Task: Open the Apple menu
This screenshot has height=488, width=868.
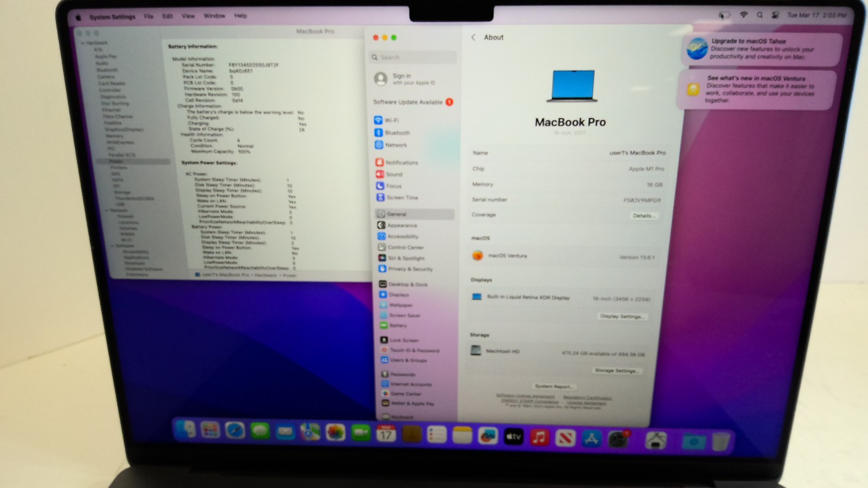Action: [x=78, y=17]
